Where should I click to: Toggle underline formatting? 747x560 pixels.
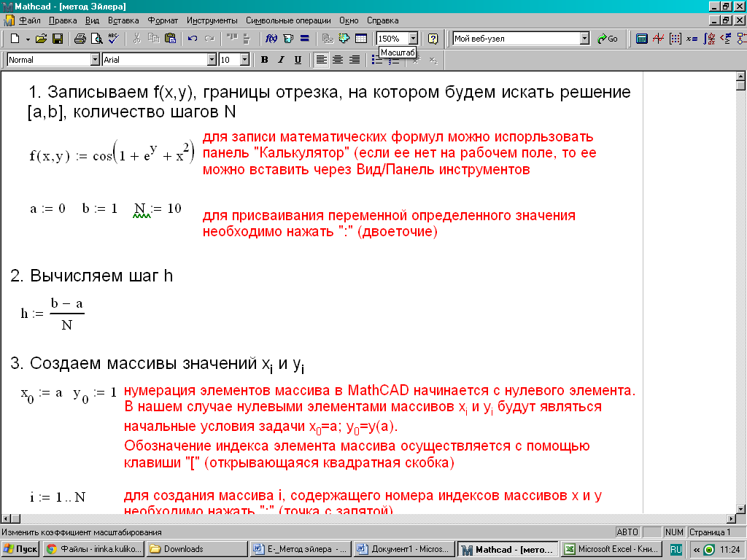pyautogui.click(x=298, y=60)
